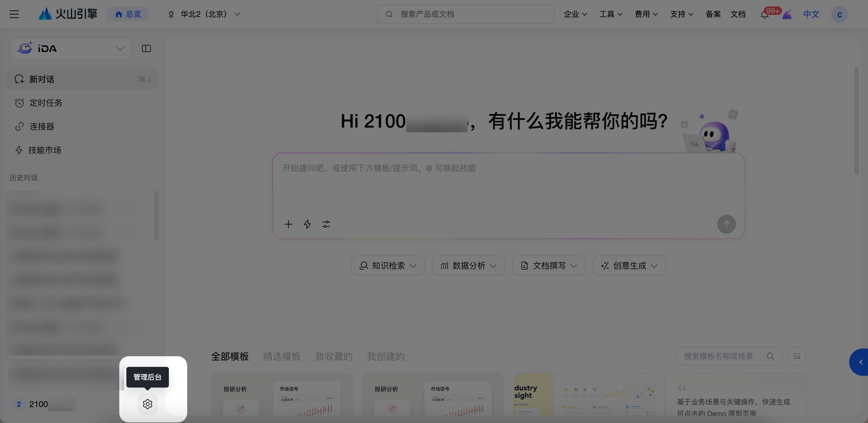The image size is (868, 423).
Task: Open the iDA product selector dropdown
Action: pyautogui.click(x=71, y=48)
